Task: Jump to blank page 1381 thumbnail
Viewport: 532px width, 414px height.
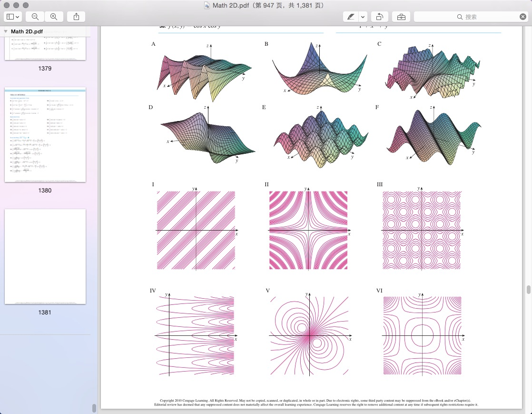Action: (x=45, y=256)
